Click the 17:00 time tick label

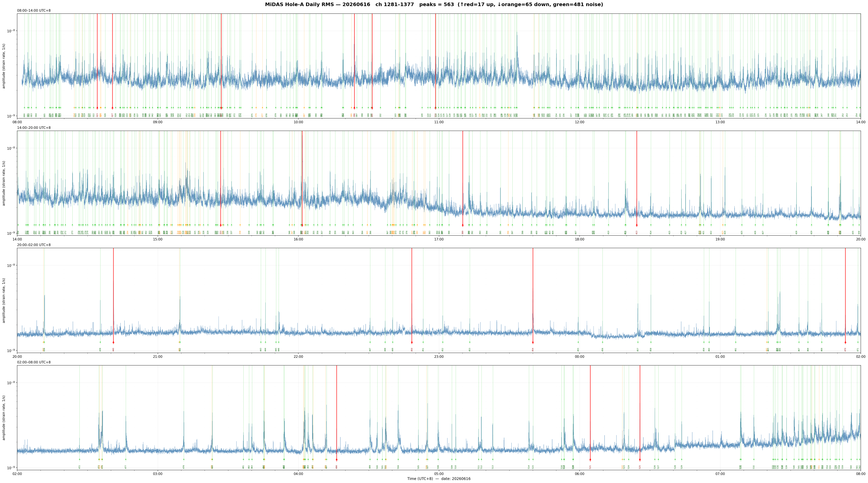[439, 239]
